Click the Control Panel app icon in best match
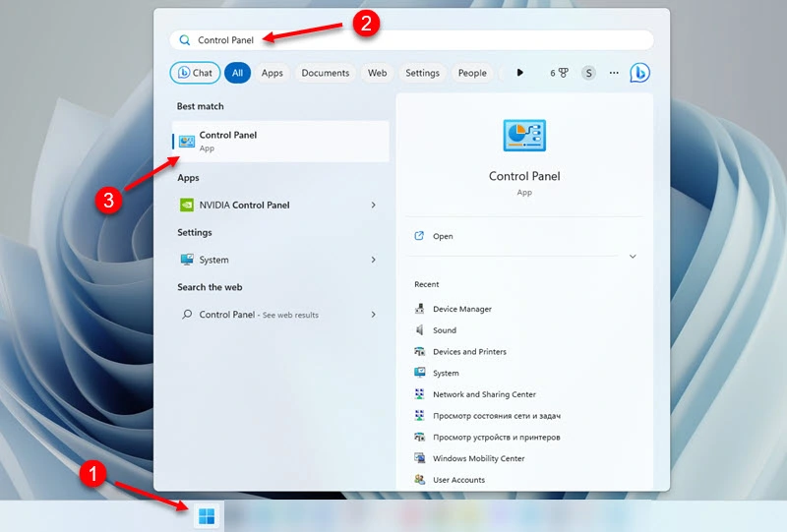 (187, 142)
